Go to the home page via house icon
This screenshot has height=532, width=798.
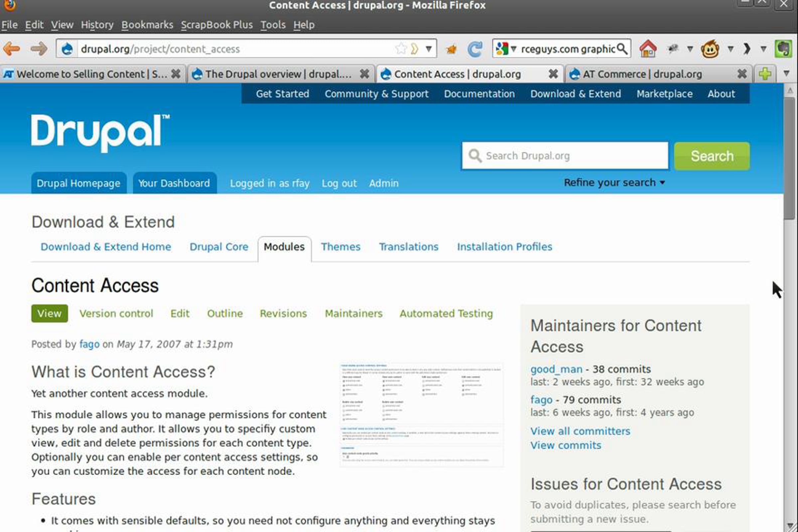point(648,49)
